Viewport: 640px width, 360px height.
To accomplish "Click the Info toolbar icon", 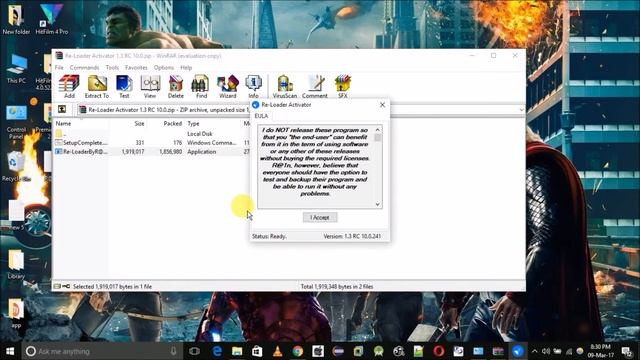I will click(x=253, y=86).
